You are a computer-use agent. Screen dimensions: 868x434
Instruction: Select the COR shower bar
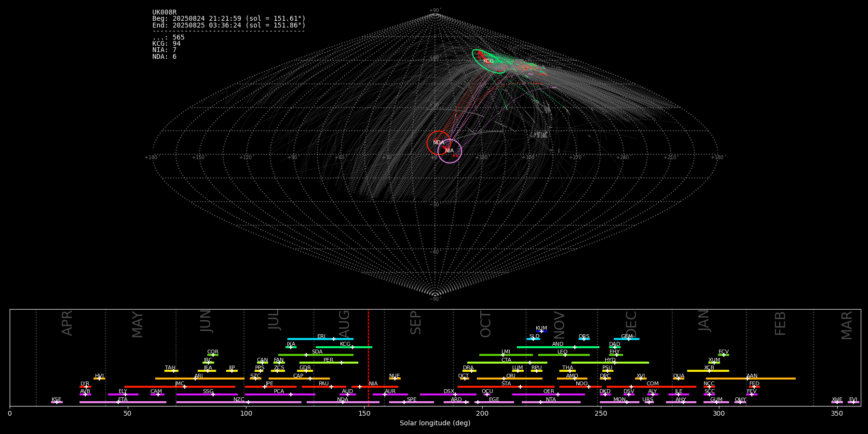(x=213, y=354)
